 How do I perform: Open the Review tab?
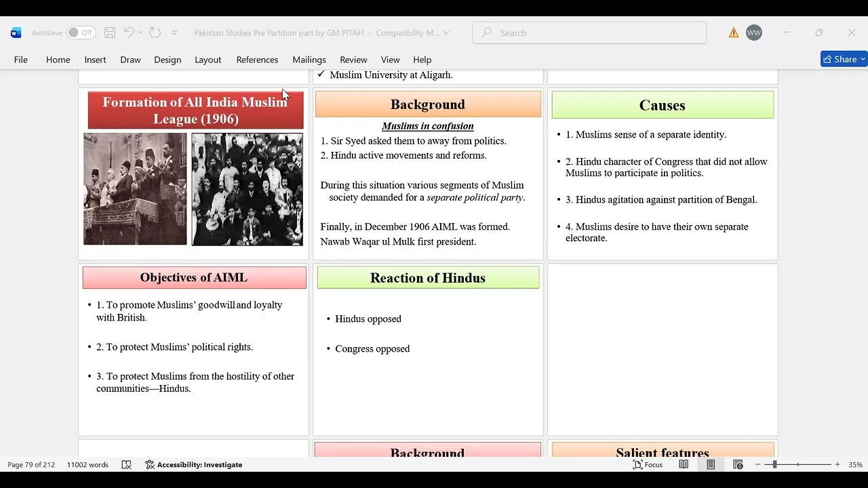point(353,60)
